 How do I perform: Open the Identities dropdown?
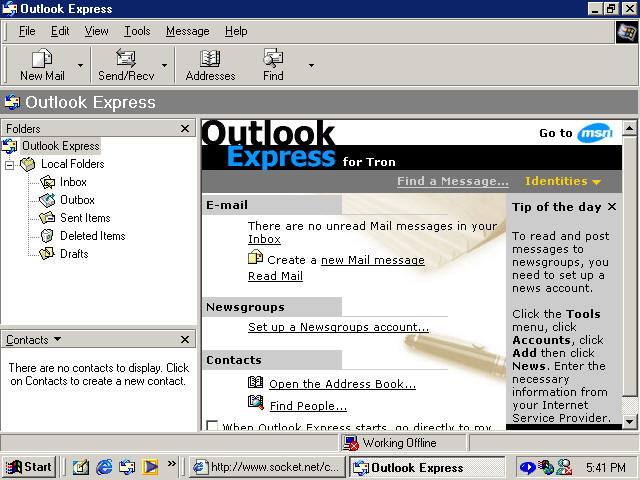coord(563,181)
